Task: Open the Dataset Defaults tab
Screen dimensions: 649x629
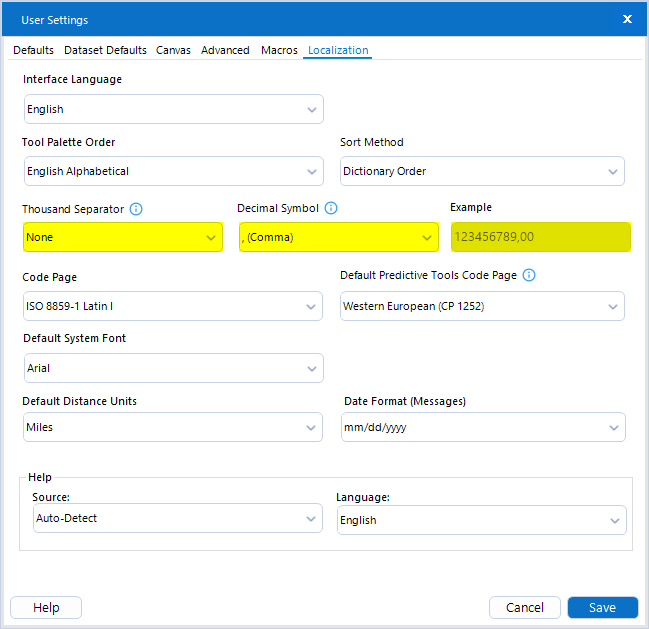Action: 105,50
